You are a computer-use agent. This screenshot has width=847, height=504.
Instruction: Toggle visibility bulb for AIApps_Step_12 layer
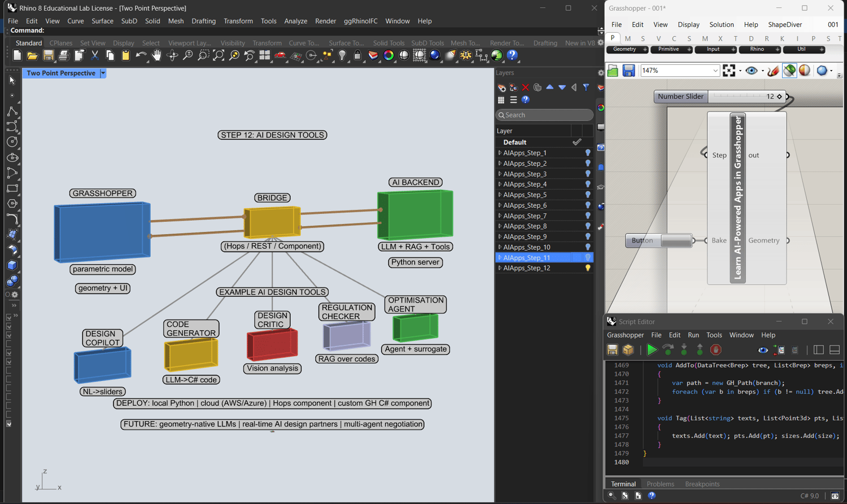pos(588,268)
